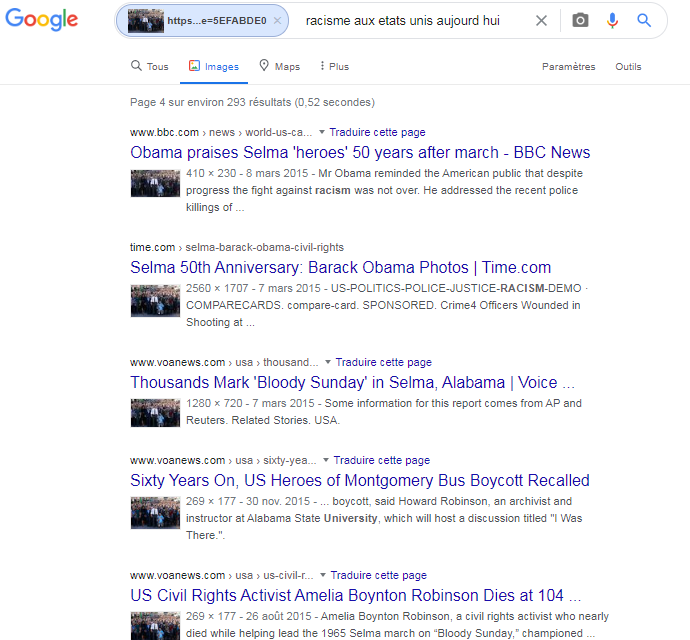Open thumbnail of Amelia Boynton Robinson result

click(x=155, y=626)
